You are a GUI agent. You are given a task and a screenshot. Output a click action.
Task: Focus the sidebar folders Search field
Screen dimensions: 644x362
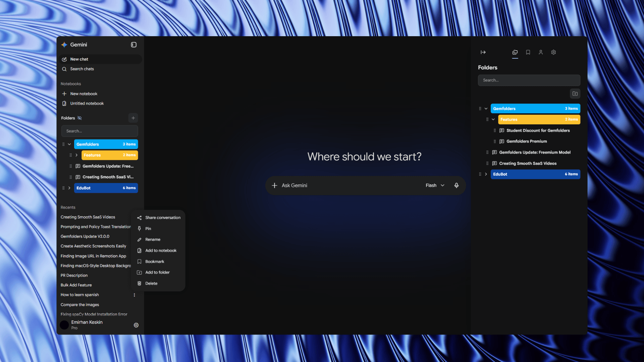(100, 131)
